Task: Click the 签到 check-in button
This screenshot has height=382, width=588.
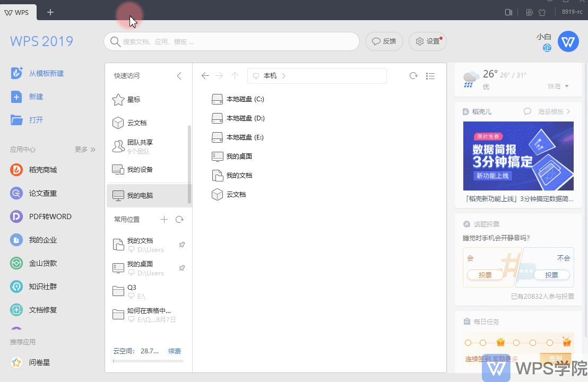Action: [x=556, y=358]
